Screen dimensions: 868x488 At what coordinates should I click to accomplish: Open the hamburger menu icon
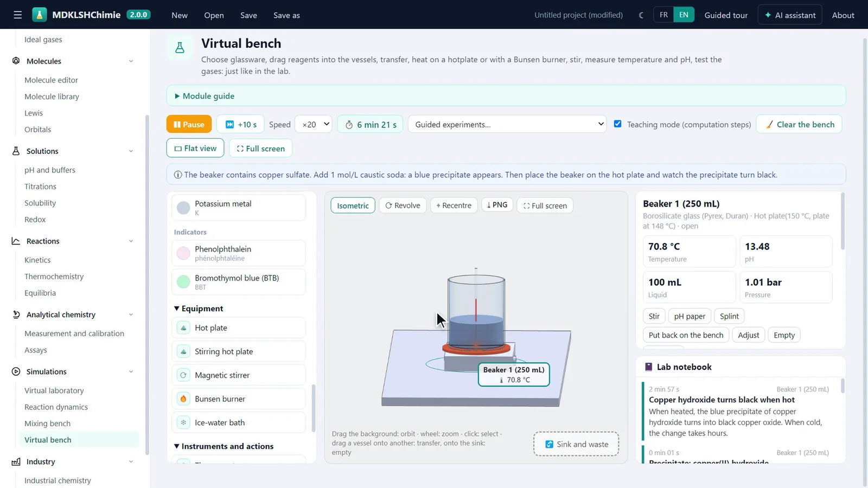tap(18, 15)
